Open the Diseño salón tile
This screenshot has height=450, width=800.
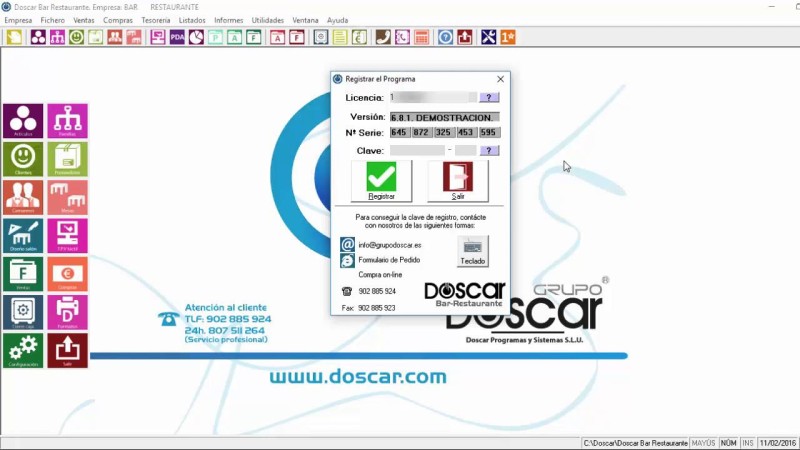[x=23, y=236]
